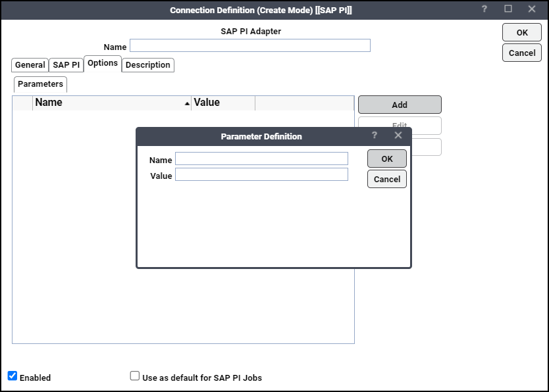Click OK in the Connection Definition window
The height and width of the screenshot is (392, 549).
[522, 32]
